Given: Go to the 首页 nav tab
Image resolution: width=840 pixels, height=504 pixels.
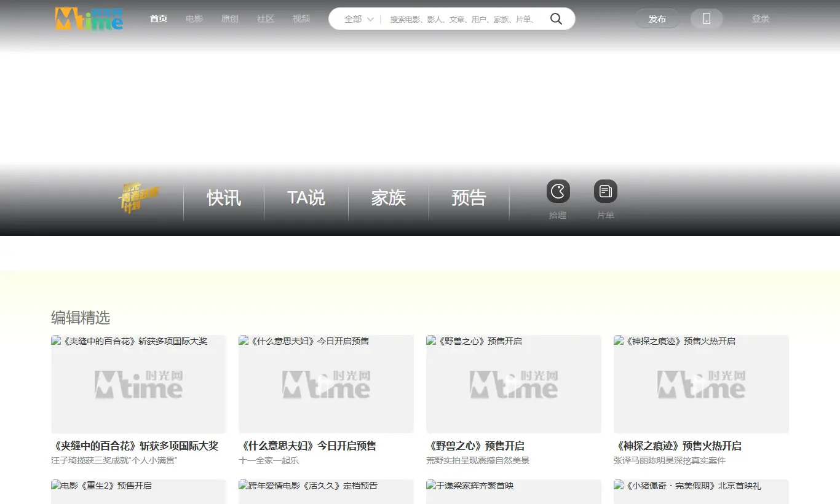Looking at the screenshot, I should point(159,19).
